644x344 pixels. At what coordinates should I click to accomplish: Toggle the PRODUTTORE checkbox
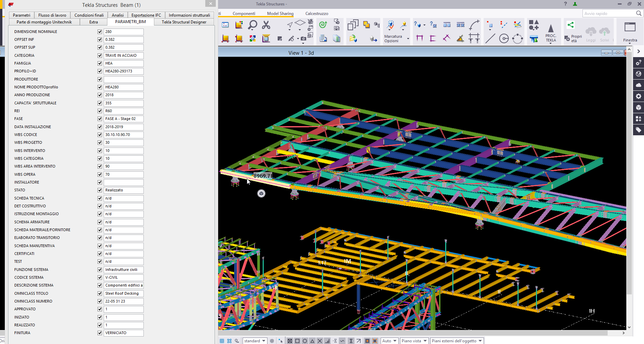pyautogui.click(x=100, y=79)
